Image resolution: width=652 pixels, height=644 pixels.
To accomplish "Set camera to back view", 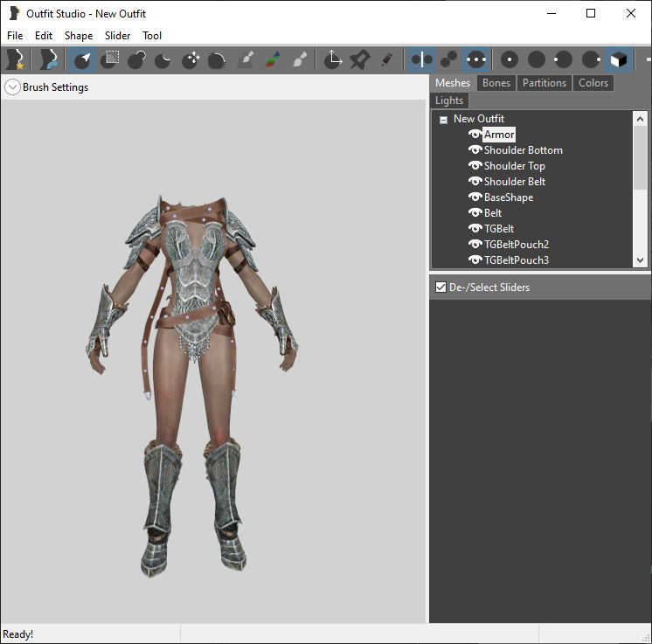I will [537, 59].
